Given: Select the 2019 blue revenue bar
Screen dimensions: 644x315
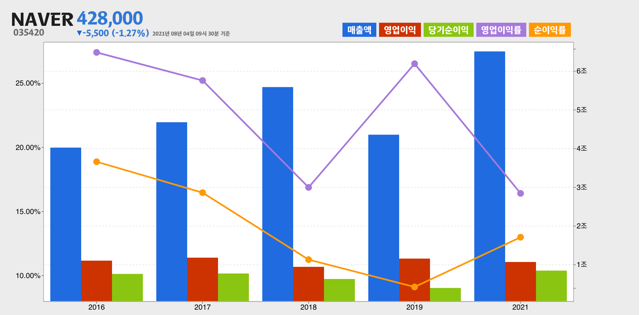Looking at the screenshot, I should point(384,218).
